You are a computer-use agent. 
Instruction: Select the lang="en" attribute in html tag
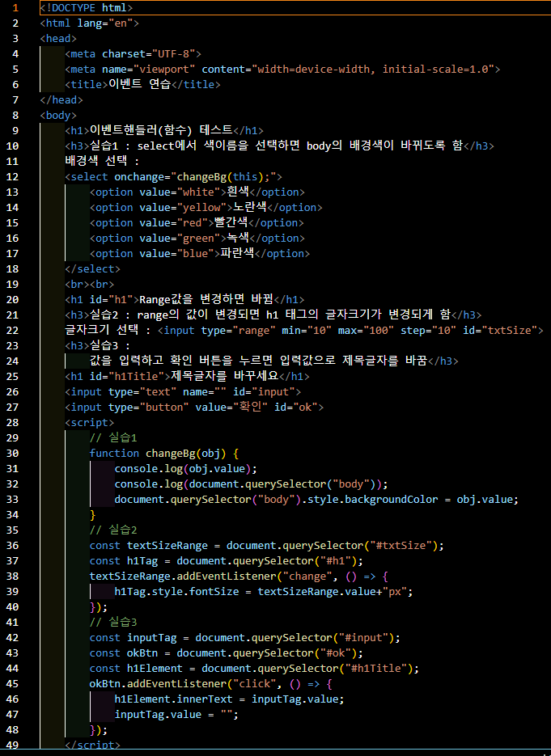click(x=104, y=23)
